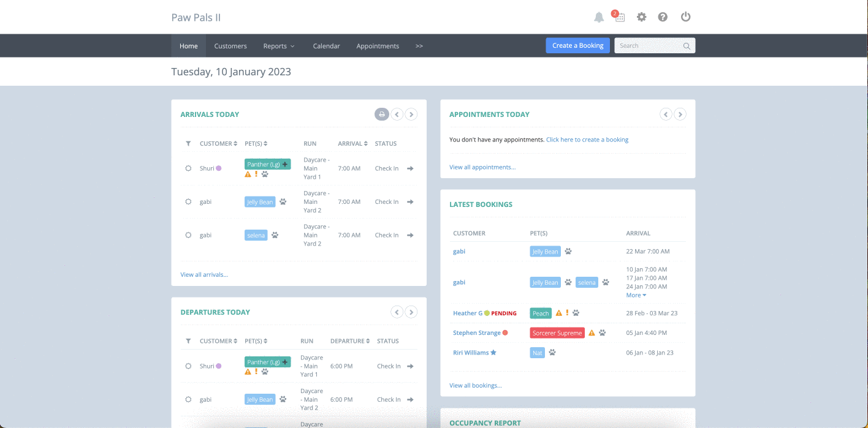Click Check In text for Shuri arrival
The height and width of the screenshot is (428, 868).
387,168
